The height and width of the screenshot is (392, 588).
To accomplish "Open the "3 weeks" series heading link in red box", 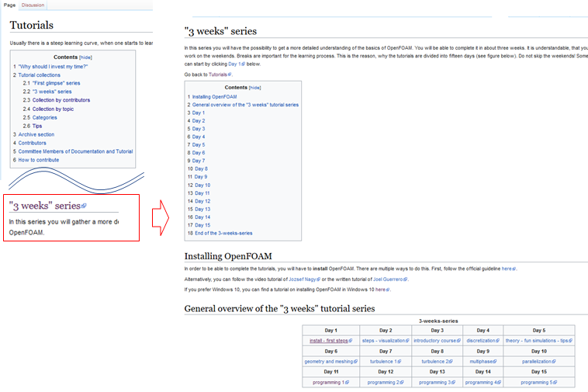I will 45,206.
